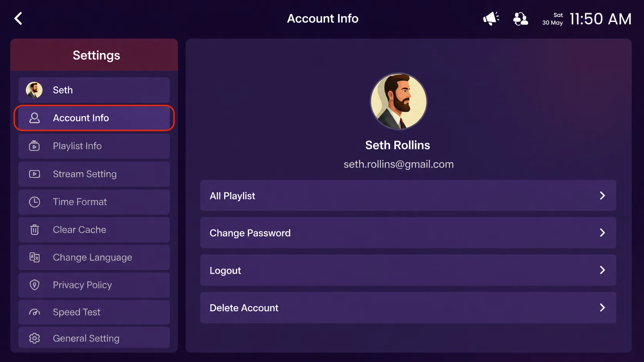The width and height of the screenshot is (644, 362).
Task: Open the Speed Test menu label
Action: [76, 312]
